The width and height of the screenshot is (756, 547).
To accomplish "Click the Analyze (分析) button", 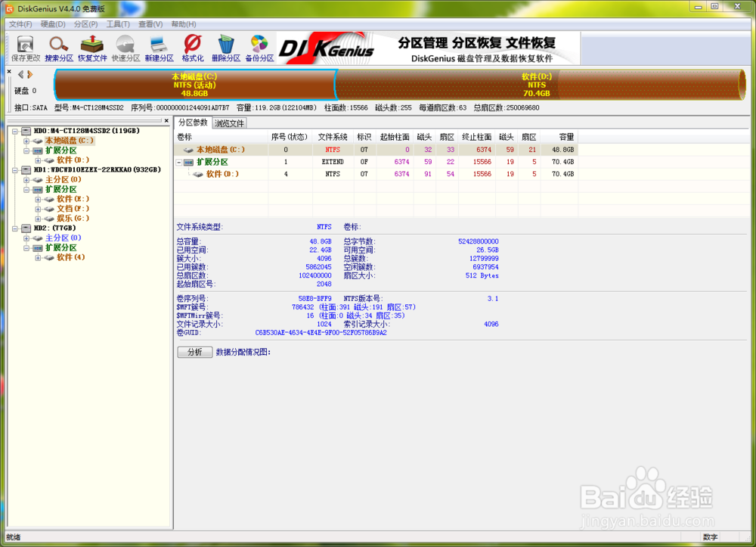I will 195,352.
